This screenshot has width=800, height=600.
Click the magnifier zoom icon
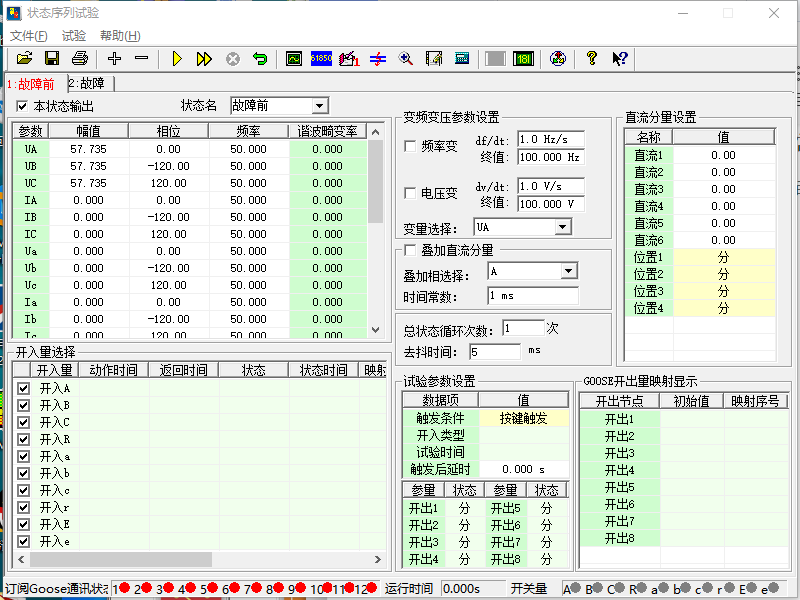coord(406,59)
